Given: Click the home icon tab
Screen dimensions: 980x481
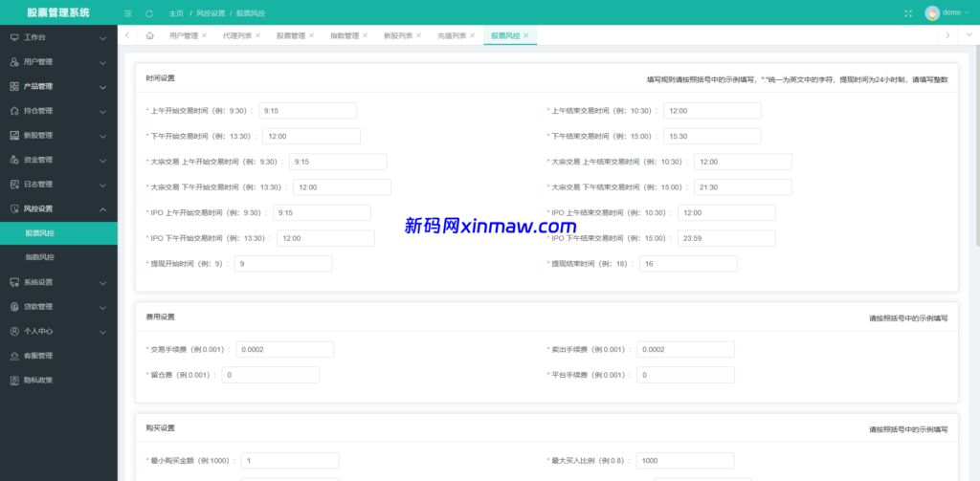Looking at the screenshot, I should tap(149, 35).
